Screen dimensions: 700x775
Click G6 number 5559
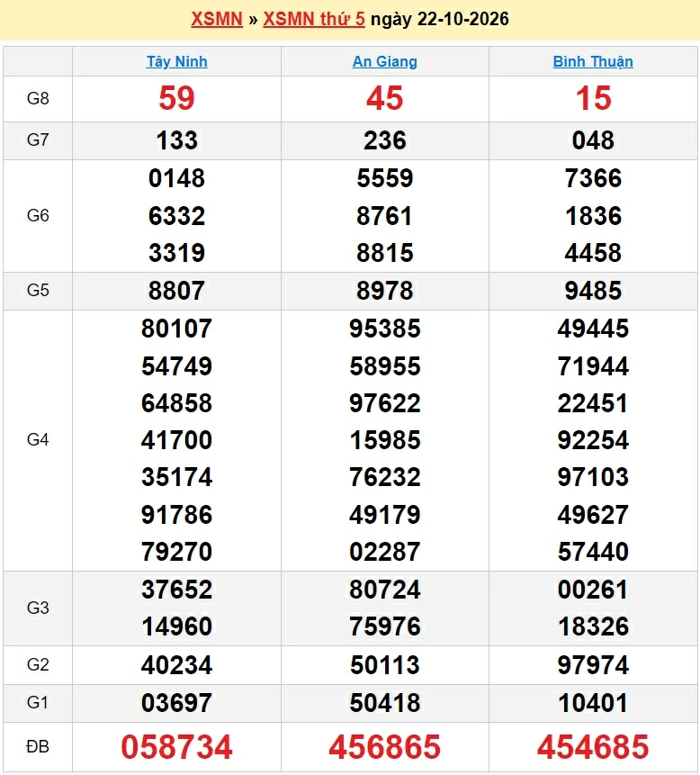point(385,178)
